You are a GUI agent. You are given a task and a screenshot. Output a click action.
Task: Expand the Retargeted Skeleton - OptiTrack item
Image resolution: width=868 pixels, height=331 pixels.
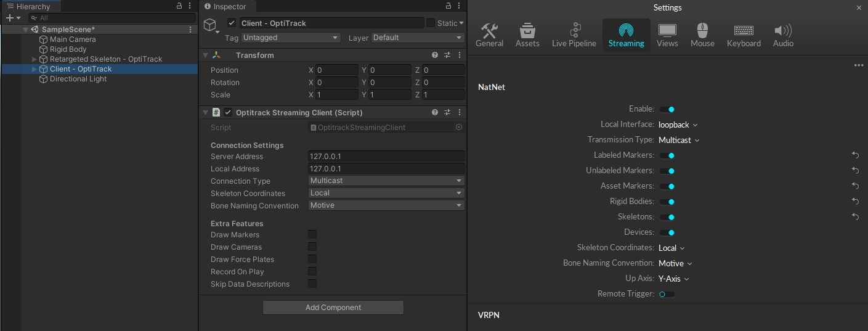tap(35, 59)
